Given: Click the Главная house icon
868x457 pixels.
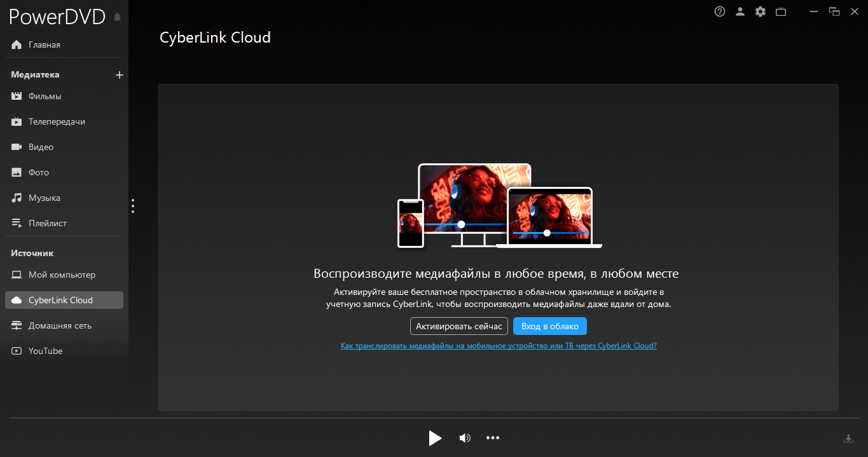Looking at the screenshot, I should [x=17, y=44].
